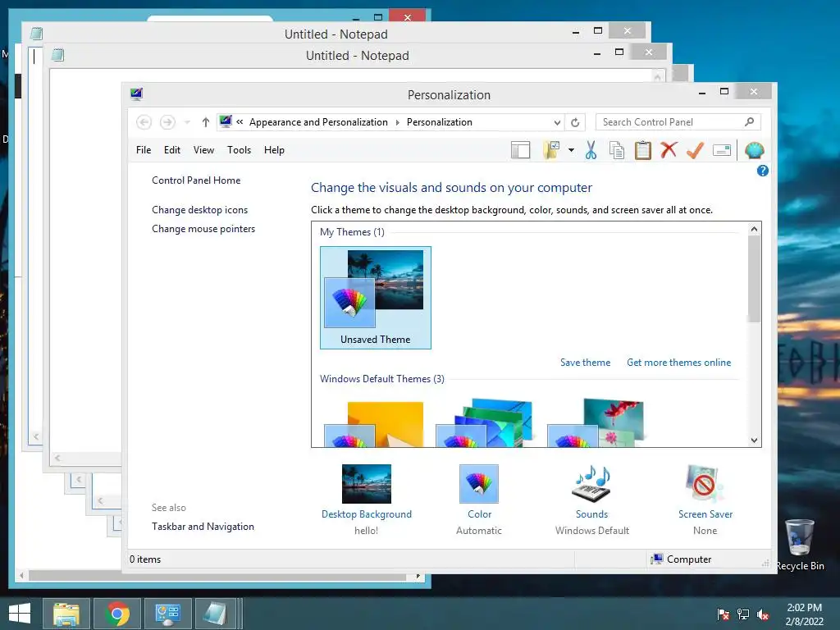Open Control Panel Home link
This screenshot has height=630, width=840.
196,180
